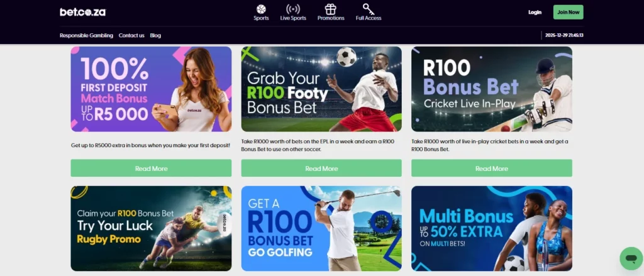Open the R100 Footy Bonus Bet banner
Screen dimensions: 644x276
(321, 89)
